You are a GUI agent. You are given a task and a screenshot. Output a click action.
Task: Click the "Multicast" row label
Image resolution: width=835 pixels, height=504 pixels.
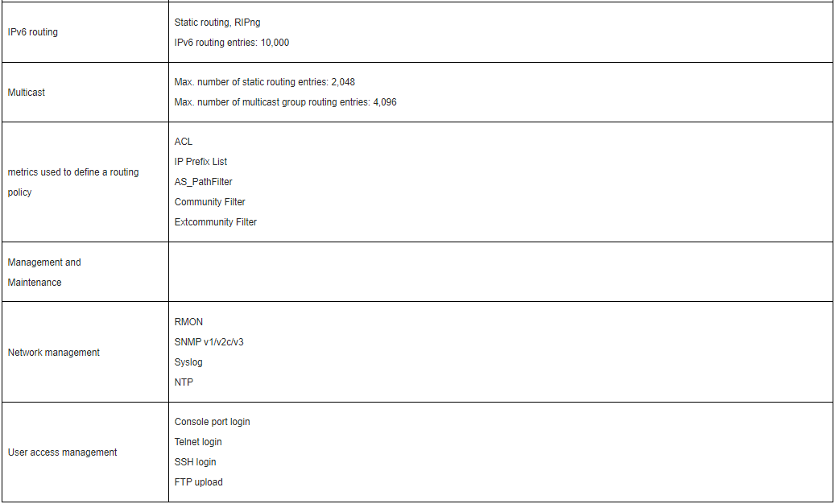tap(27, 93)
